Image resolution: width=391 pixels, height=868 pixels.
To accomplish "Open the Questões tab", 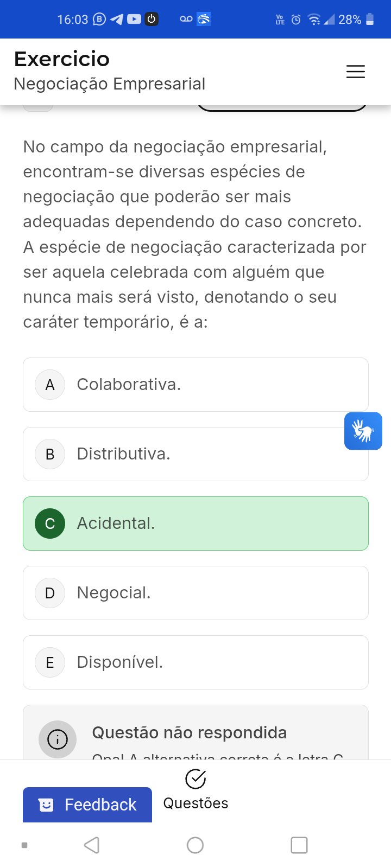I will click(x=195, y=803).
